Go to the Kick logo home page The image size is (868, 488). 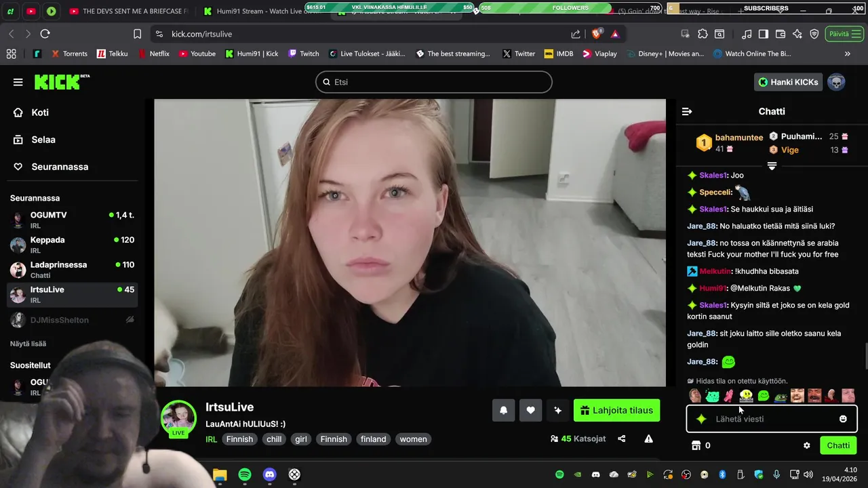[x=62, y=81]
